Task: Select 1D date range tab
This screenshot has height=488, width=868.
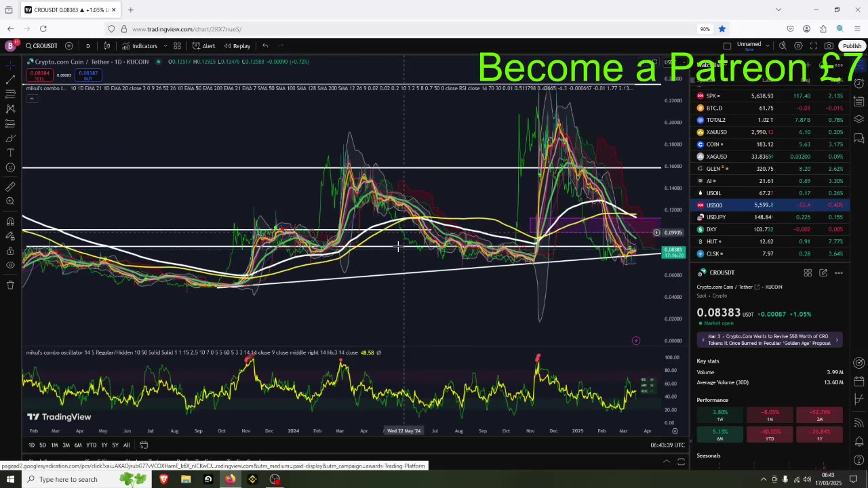Action: (x=31, y=445)
